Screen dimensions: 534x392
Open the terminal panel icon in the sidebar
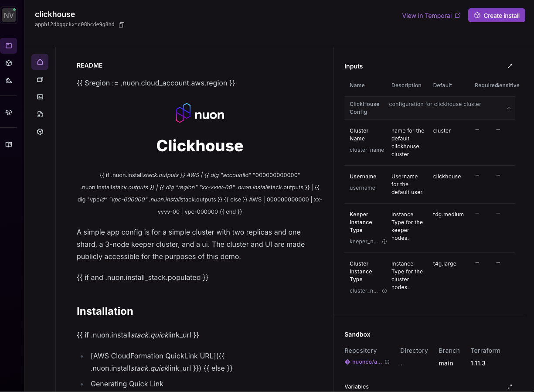[x=40, y=97]
